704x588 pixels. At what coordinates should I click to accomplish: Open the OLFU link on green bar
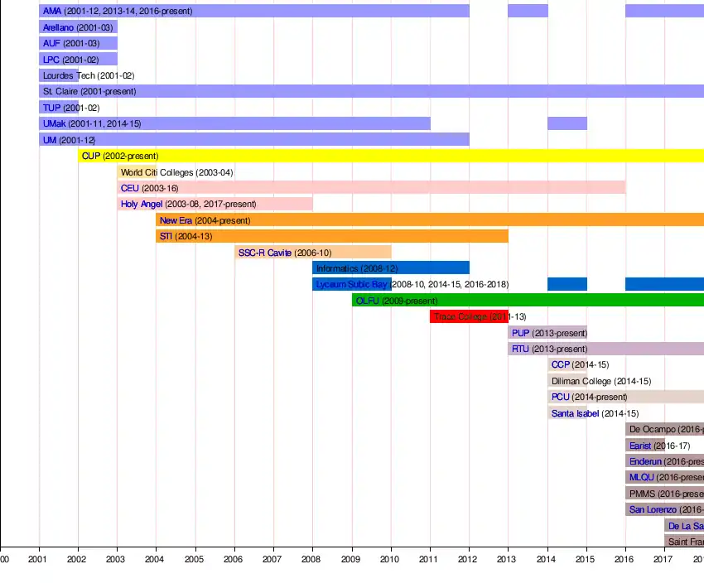click(367, 301)
